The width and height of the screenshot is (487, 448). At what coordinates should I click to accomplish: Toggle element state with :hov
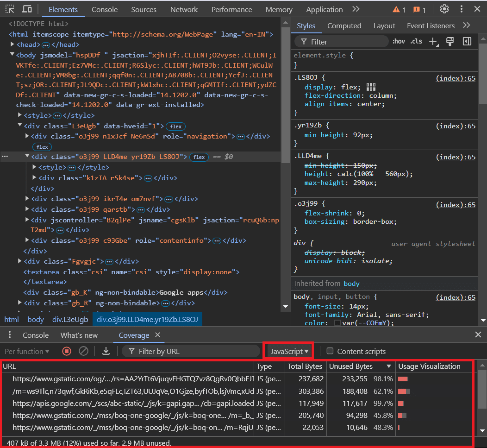click(x=399, y=41)
